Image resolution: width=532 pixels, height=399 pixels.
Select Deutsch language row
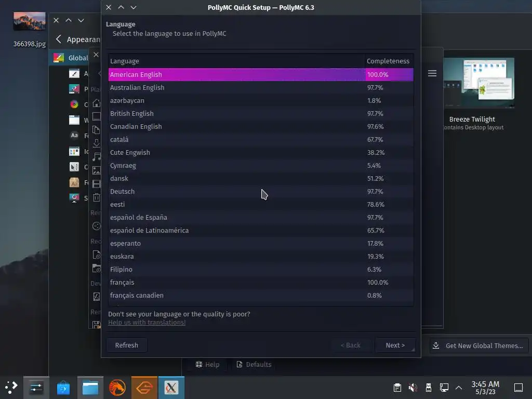[x=261, y=191]
